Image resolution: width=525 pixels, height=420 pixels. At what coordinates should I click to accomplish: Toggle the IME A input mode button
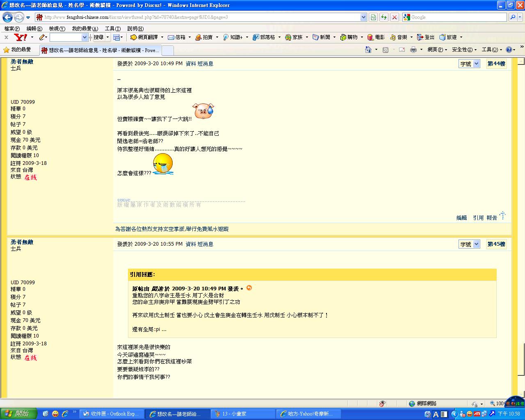tap(436, 414)
